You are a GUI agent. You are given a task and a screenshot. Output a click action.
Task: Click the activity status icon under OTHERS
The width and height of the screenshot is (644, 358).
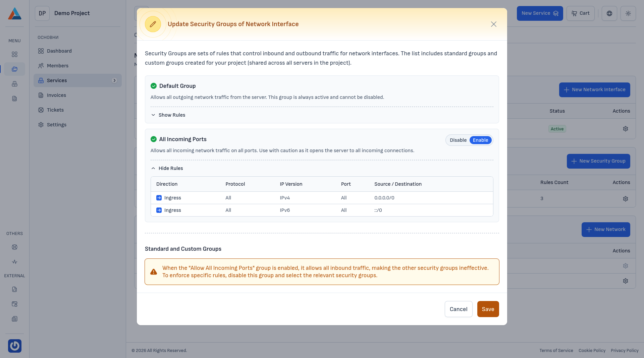(14, 262)
